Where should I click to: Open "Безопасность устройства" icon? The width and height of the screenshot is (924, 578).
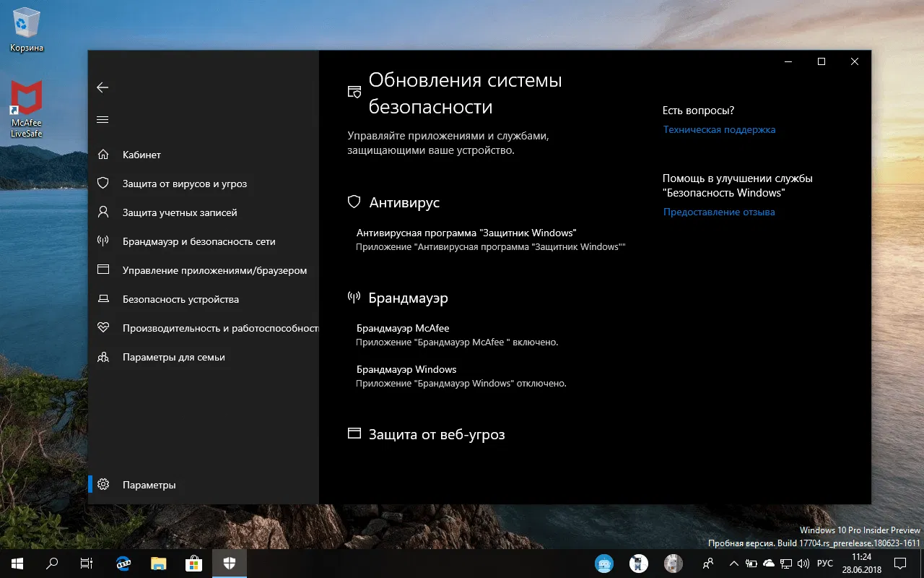pyautogui.click(x=103, y=298)
